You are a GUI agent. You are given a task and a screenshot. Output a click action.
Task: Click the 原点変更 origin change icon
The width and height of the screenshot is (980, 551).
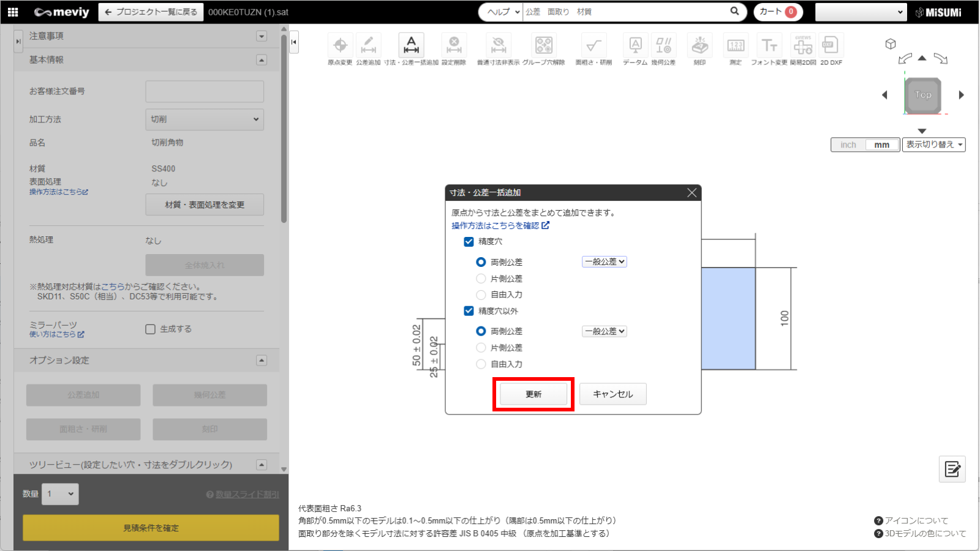click(340, 46)
